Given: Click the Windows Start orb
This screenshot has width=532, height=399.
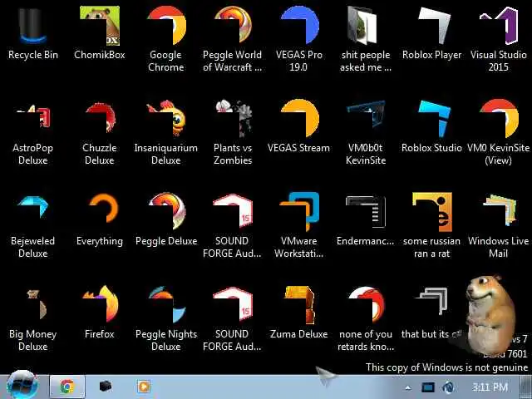Looking at the screenshot, I should [x=22, y=386].
